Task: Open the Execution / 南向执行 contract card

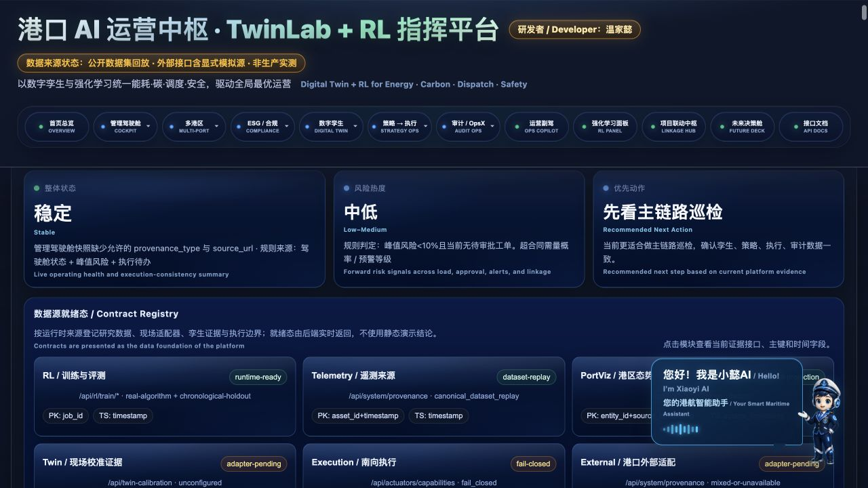Action: pos(434,466)
